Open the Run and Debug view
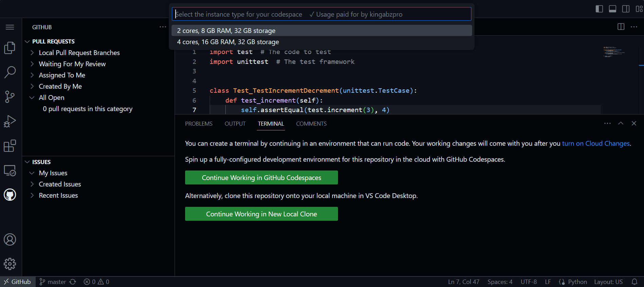The height and width of the screenshot is (287, 644). 10,121
